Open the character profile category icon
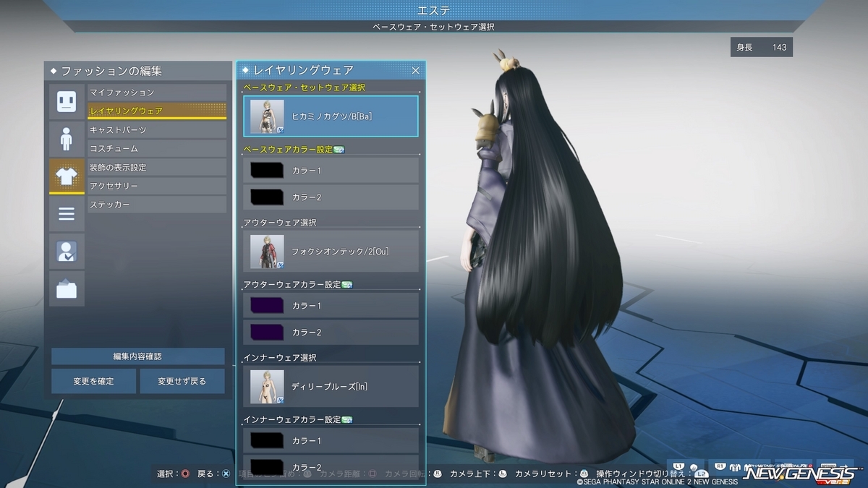This screenshot has height=488, width=868. coord(67,252)
